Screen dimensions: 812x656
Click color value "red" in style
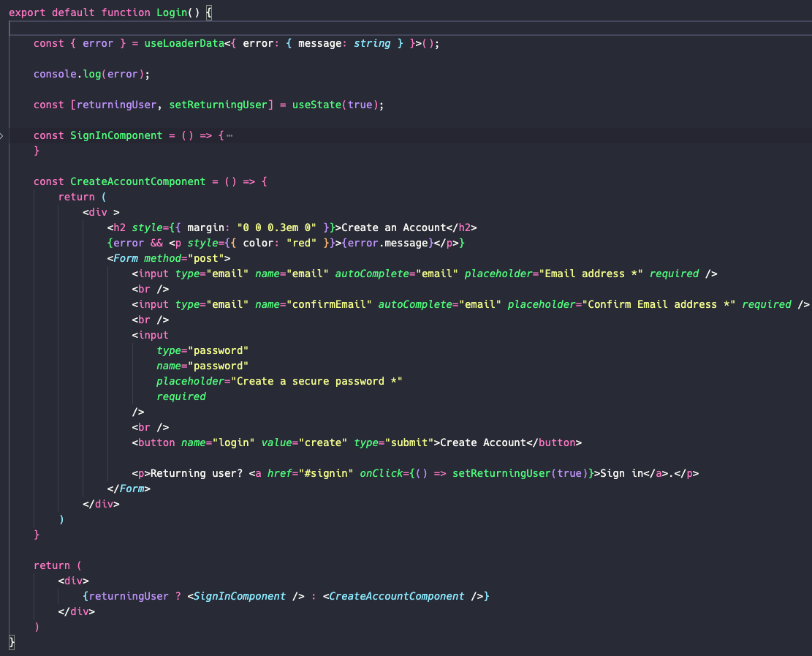tap(301, 243)
